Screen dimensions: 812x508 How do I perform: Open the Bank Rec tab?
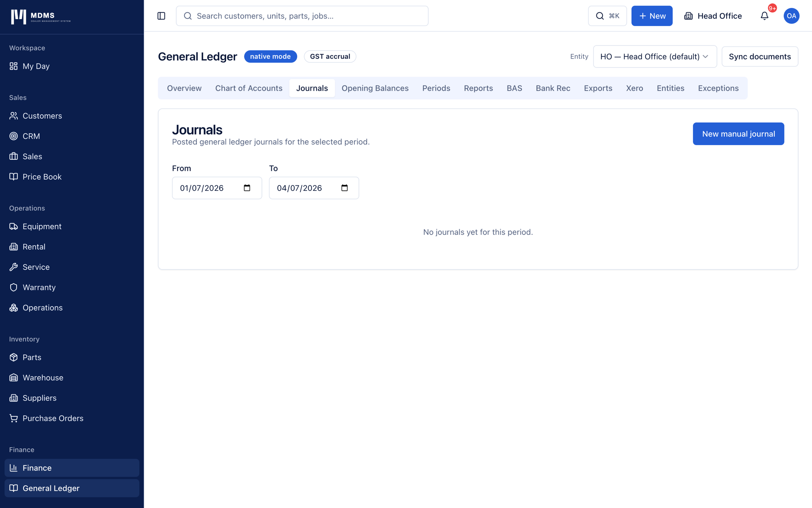click(553, 88)
